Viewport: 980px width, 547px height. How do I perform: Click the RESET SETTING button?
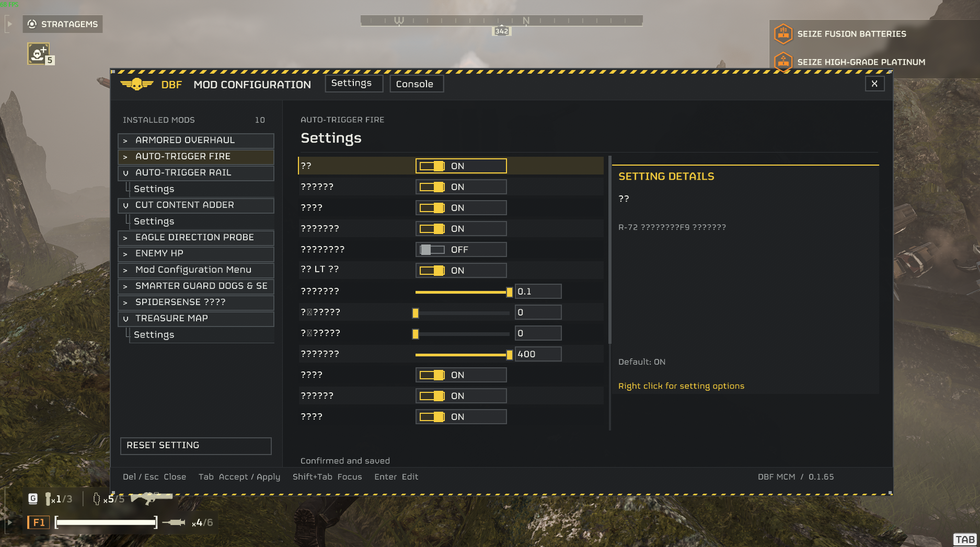(x=196, y=446)
